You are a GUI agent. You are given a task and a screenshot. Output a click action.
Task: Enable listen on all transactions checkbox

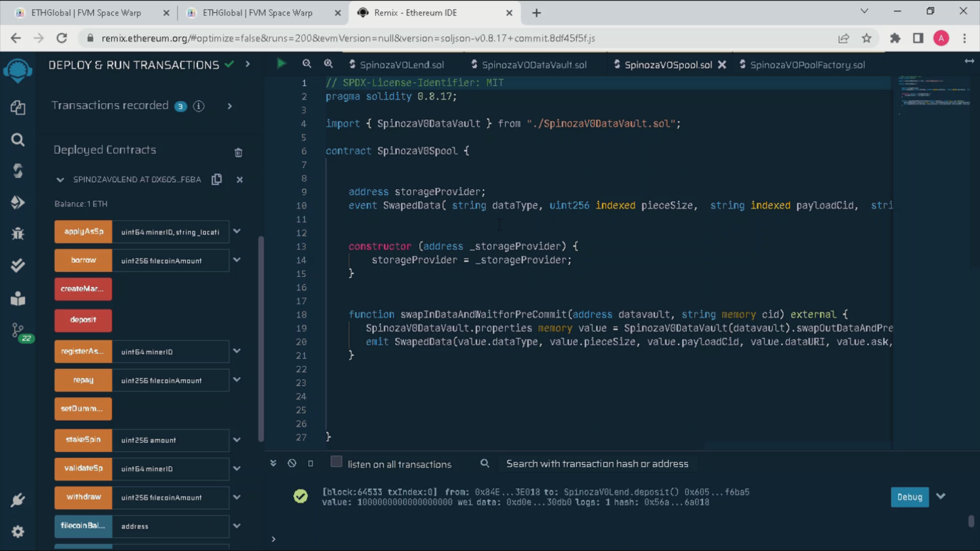click(336, 462)
